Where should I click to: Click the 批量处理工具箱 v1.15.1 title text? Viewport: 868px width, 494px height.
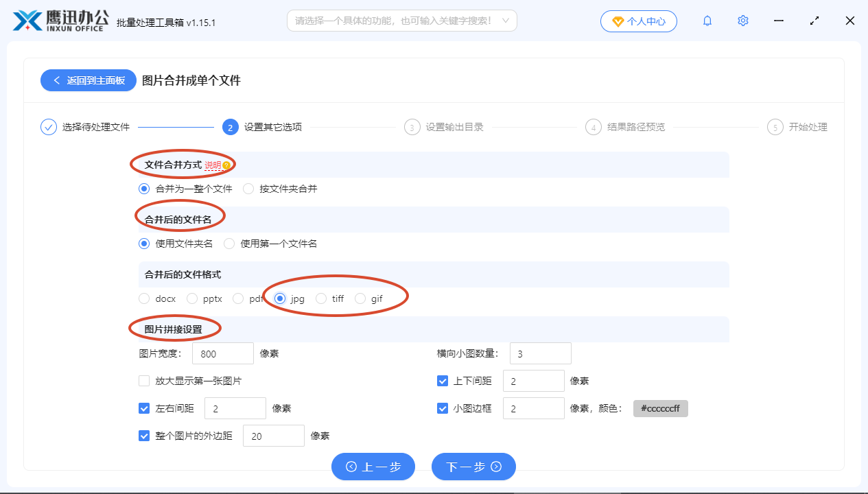(166, 23)
